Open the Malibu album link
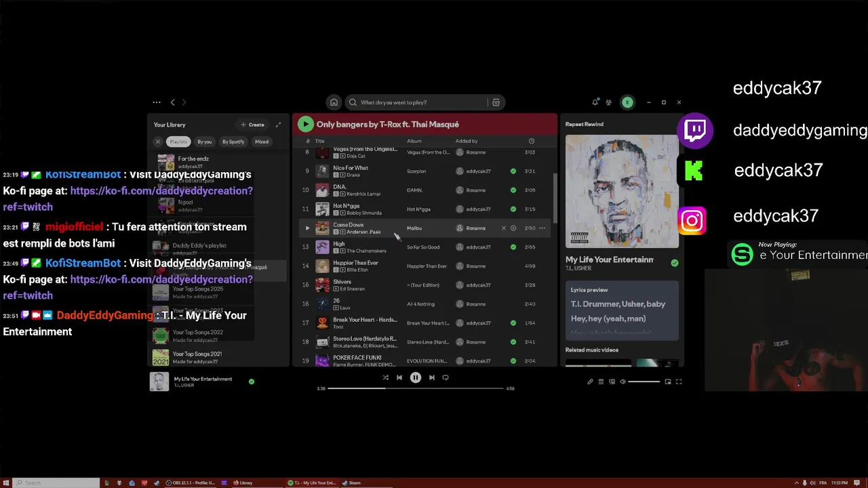 click(414, 228)
